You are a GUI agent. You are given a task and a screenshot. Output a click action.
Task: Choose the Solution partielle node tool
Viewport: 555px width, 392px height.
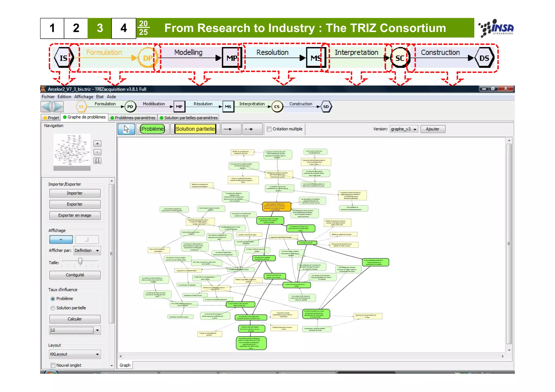coord(195,129)
